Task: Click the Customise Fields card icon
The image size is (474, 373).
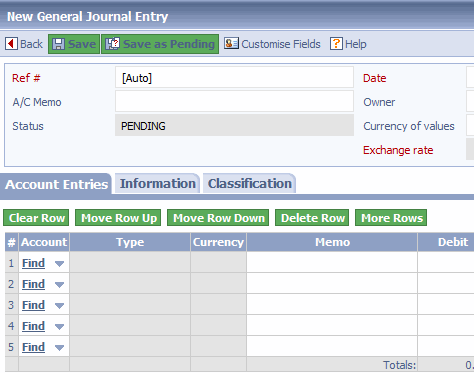Action: pos(231,43)
